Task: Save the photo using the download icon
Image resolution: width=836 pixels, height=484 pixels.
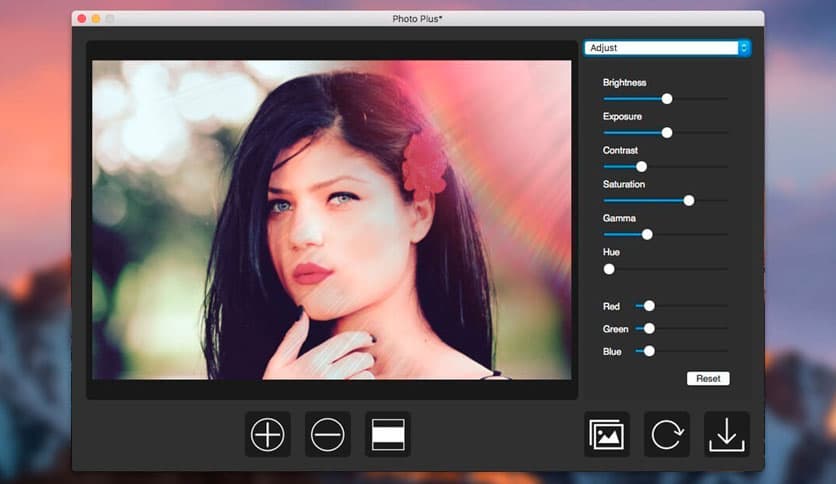Action: 727,434
